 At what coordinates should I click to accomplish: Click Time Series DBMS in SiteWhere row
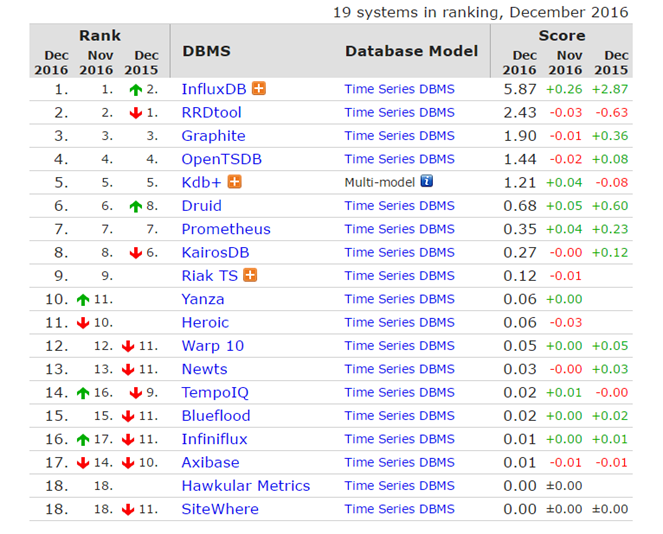click(400, 509)
